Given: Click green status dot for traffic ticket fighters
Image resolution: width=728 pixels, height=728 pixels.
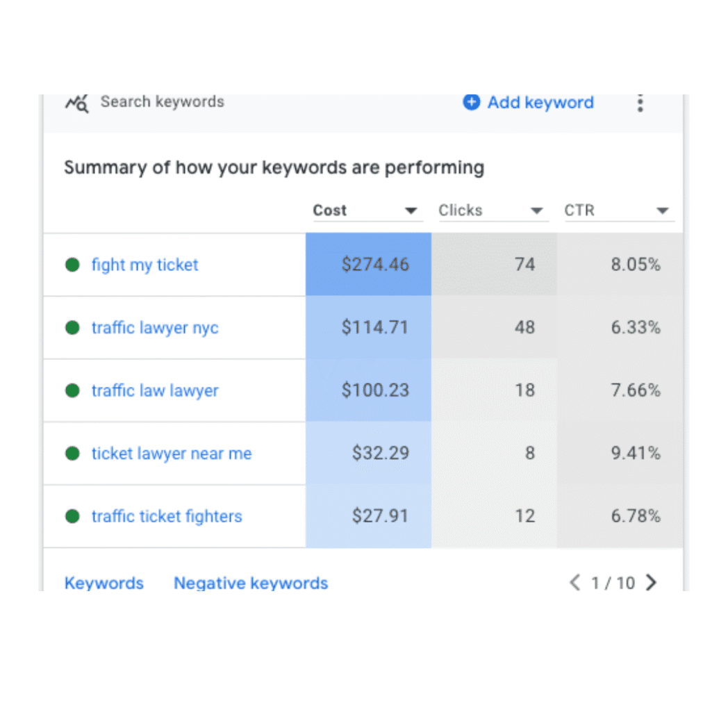Looking at the screenshot, I should [72, 516].
